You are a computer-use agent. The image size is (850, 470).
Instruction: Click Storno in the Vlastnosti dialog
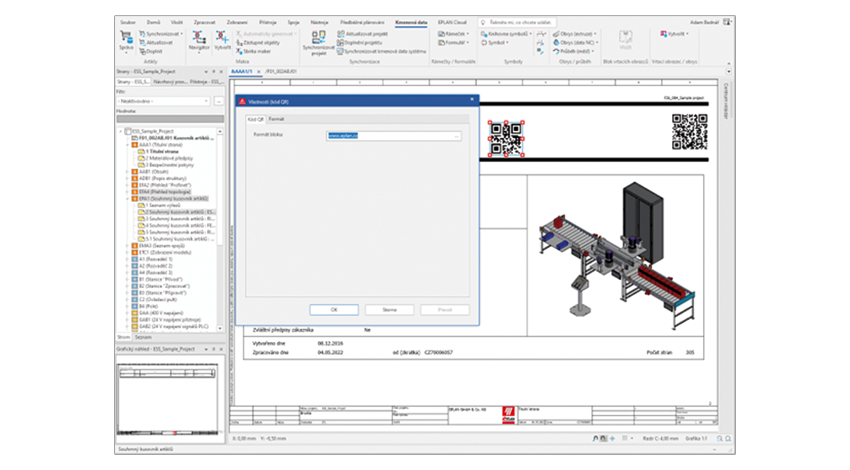(x=389, y=310)
